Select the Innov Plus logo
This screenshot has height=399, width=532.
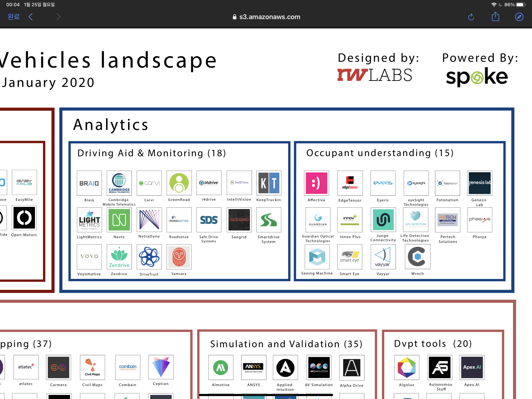350,220
